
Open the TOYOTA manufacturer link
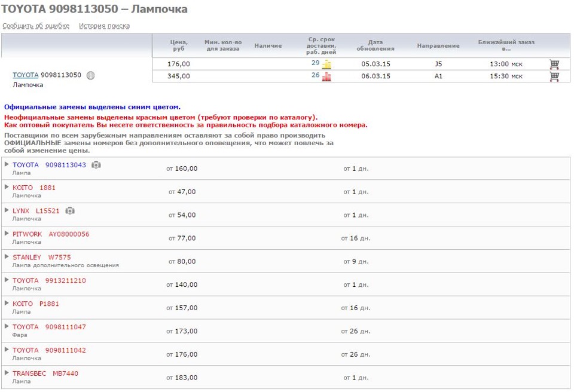(25, 75)
